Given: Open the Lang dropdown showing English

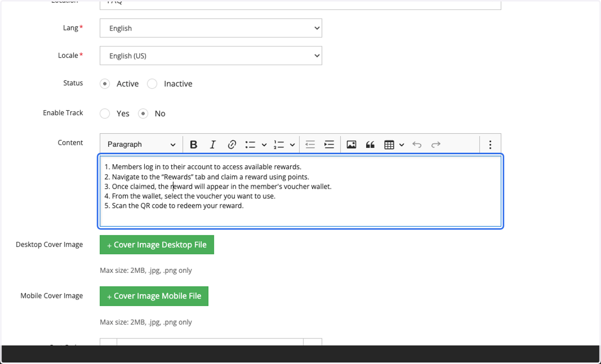Looking at the screenshot, I should 211,28.
